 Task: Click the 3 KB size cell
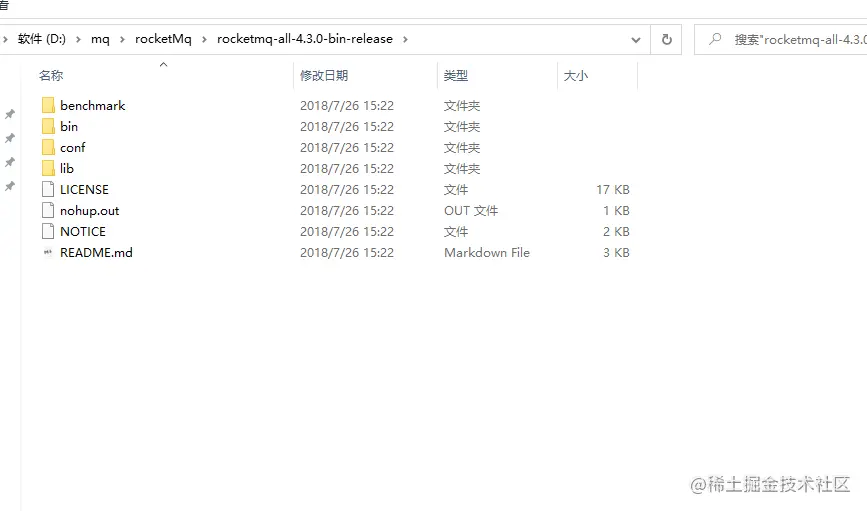click(616, 252)
